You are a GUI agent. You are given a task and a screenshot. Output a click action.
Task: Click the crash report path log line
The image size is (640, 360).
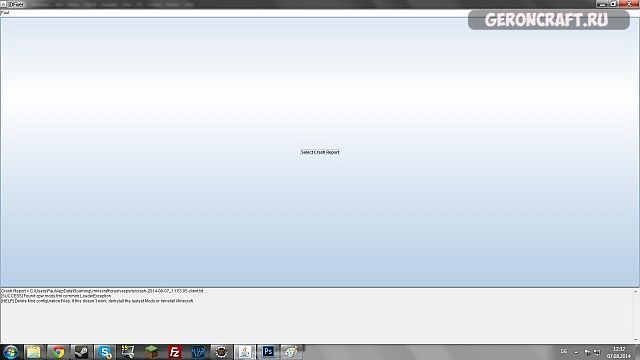(102, 291)
